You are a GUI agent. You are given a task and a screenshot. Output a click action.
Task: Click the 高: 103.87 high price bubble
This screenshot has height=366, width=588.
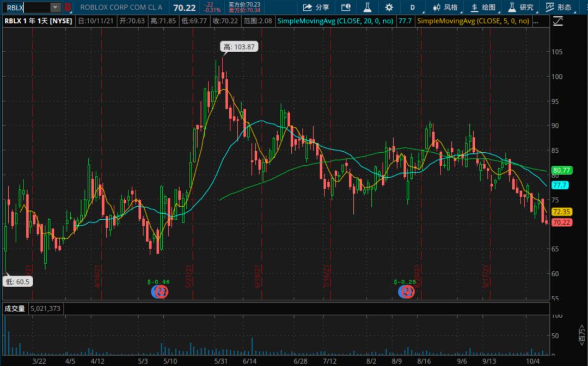[x=239, y=47]
